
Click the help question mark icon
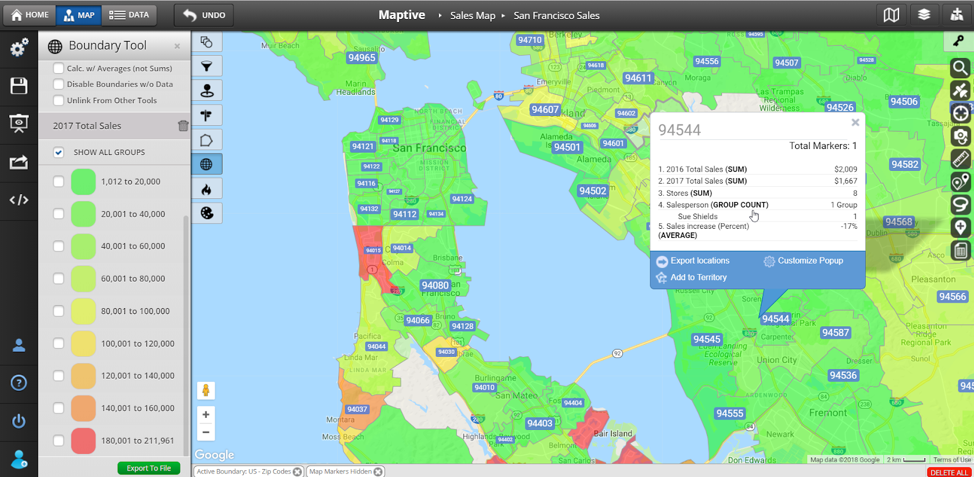(x=19, y=383)
